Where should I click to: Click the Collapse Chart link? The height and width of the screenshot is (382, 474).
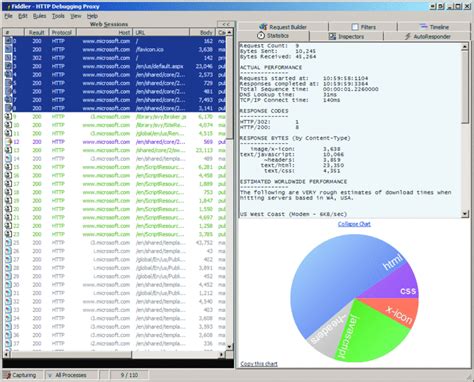tap(354, 224)
